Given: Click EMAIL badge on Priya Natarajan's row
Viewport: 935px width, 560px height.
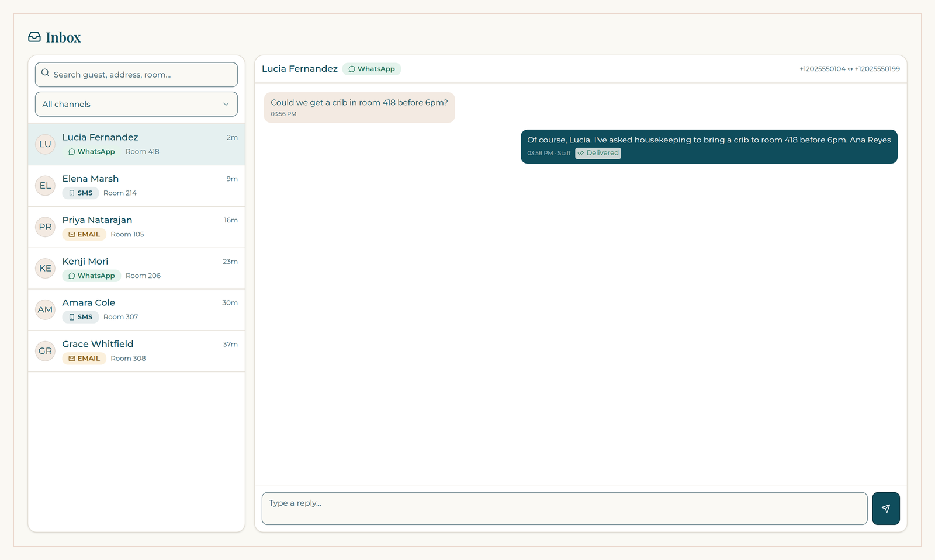Looking at the screenshot, I should tap(84, 235).
